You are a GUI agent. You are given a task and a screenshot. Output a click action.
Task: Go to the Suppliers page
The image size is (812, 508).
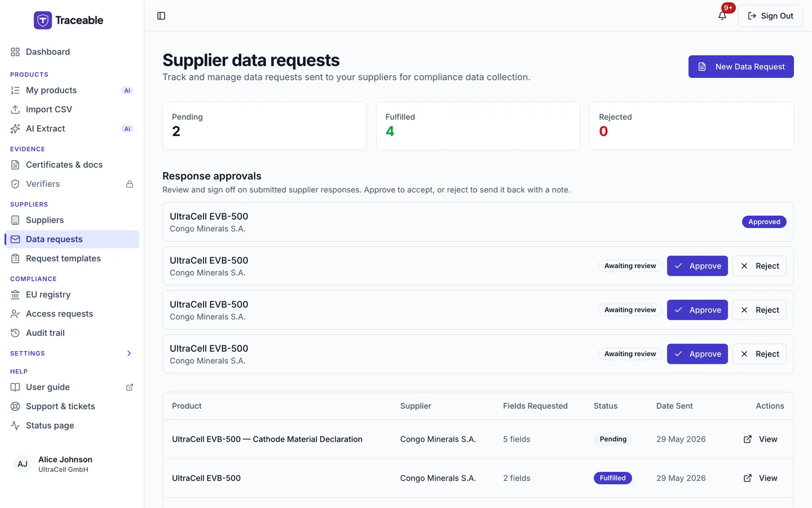(x=72, y=220)
